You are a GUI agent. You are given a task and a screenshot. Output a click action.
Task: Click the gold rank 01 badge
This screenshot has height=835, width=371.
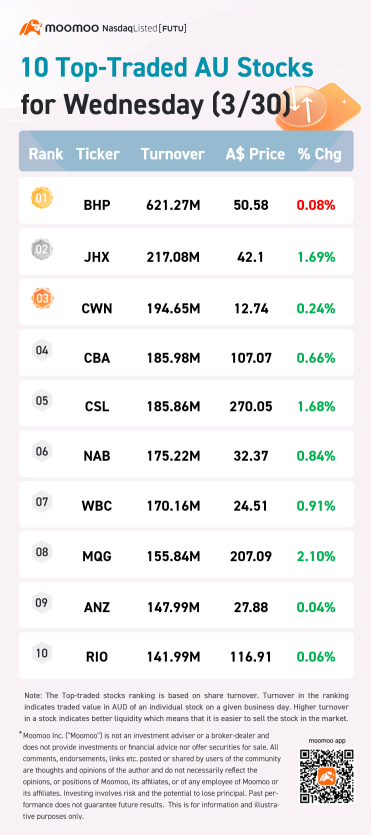tap(42, 200)
